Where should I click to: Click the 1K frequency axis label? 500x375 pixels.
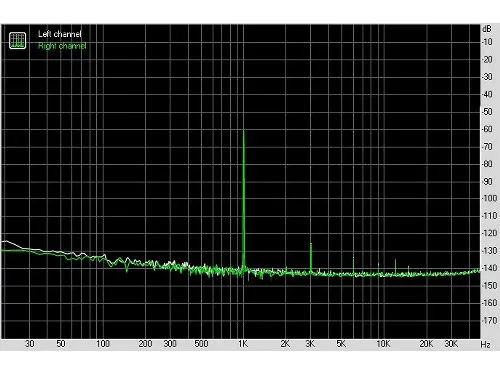pos(243,344)
